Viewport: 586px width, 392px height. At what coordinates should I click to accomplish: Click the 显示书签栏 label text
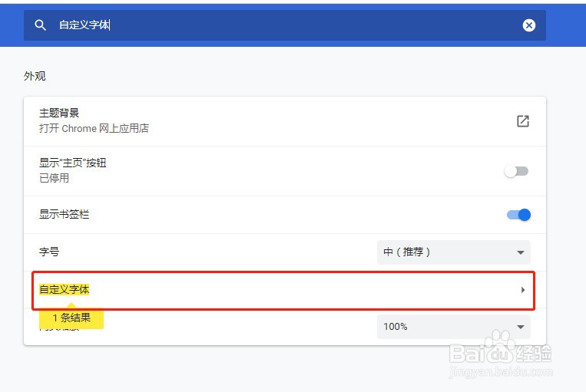pos(65,214)
